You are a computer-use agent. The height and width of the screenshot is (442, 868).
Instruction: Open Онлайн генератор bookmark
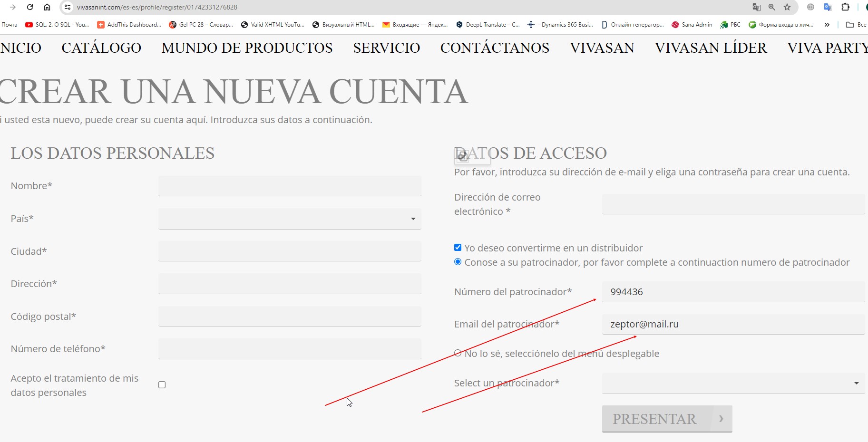[x=633, y=25]
